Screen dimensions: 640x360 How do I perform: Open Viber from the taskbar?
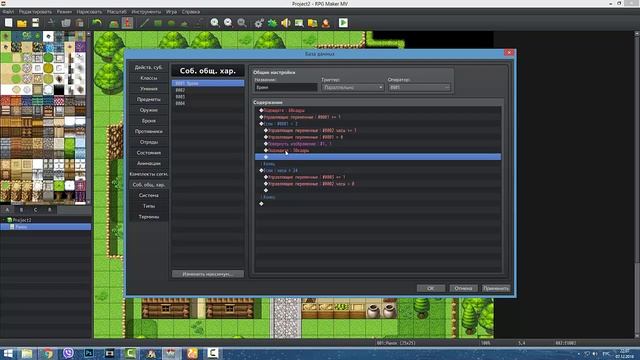coord(68,353)
